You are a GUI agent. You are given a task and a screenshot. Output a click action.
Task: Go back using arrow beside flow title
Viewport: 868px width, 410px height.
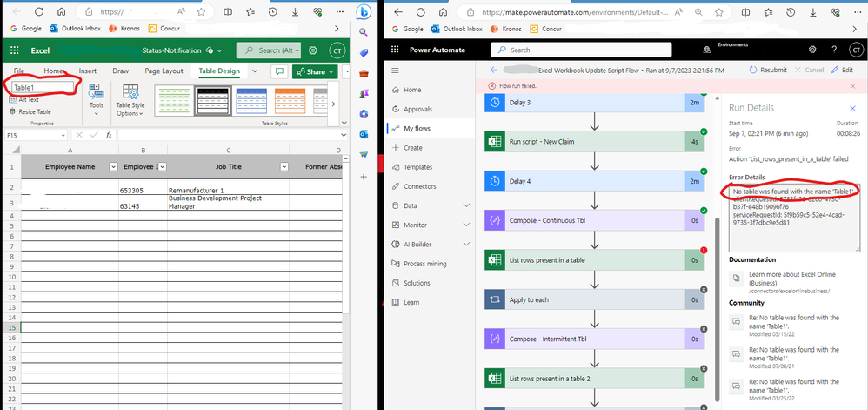point(494,71)
